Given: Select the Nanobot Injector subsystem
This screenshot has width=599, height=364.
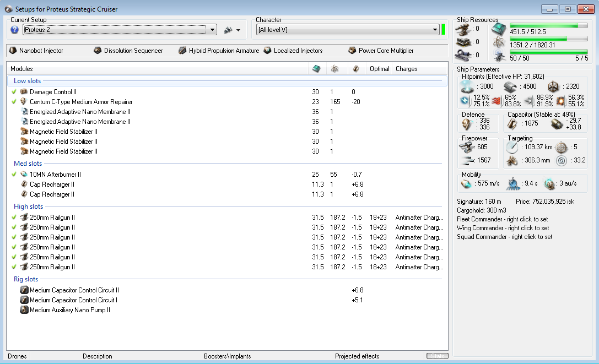Looking at the screenshot, I should point(36,51).
